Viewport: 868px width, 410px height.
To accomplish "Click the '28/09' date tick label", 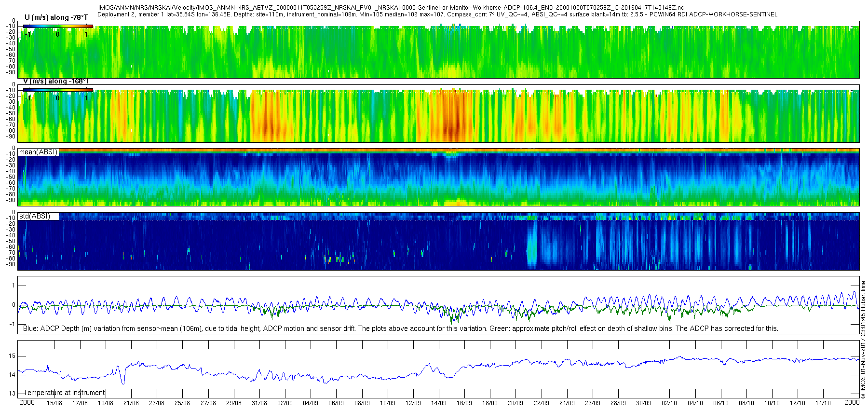I will point(618,403).
